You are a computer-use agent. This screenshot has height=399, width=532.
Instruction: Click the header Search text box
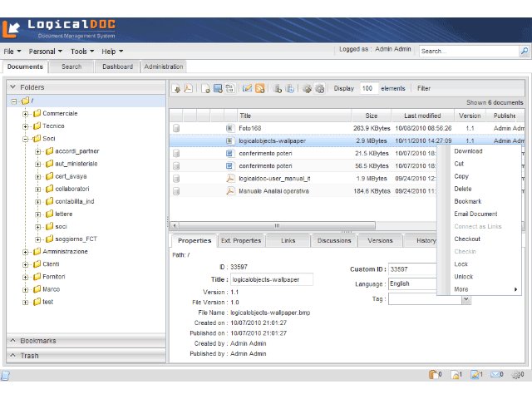coord(469,52)
